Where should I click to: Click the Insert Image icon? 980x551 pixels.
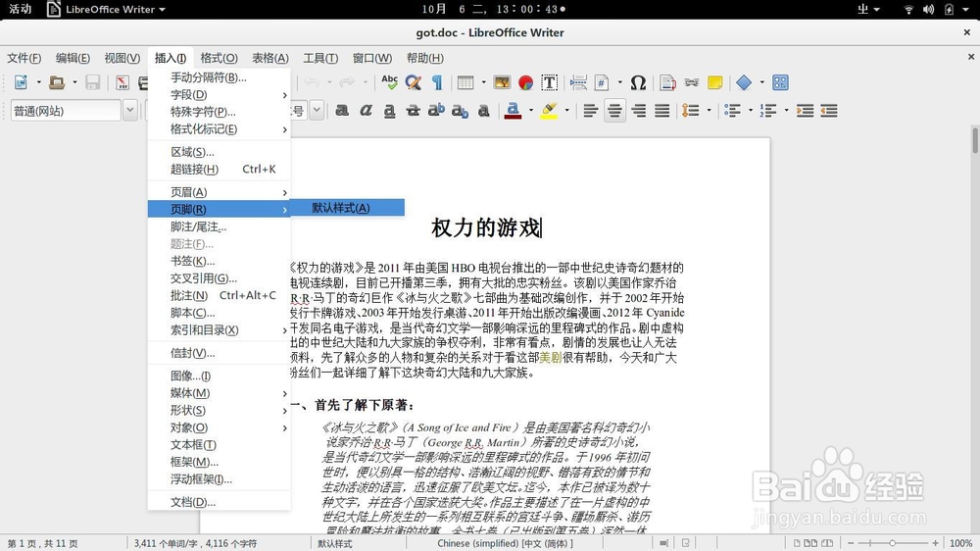click(502, 82)
